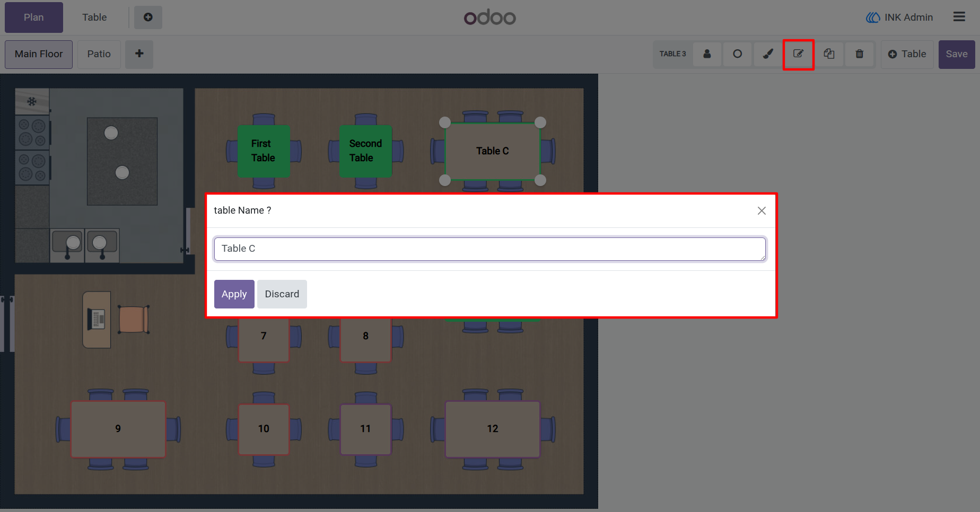The width and height of the screenshot is (980, 512).
Task: Click the INK Admin user label
Action: coord(899,17)
